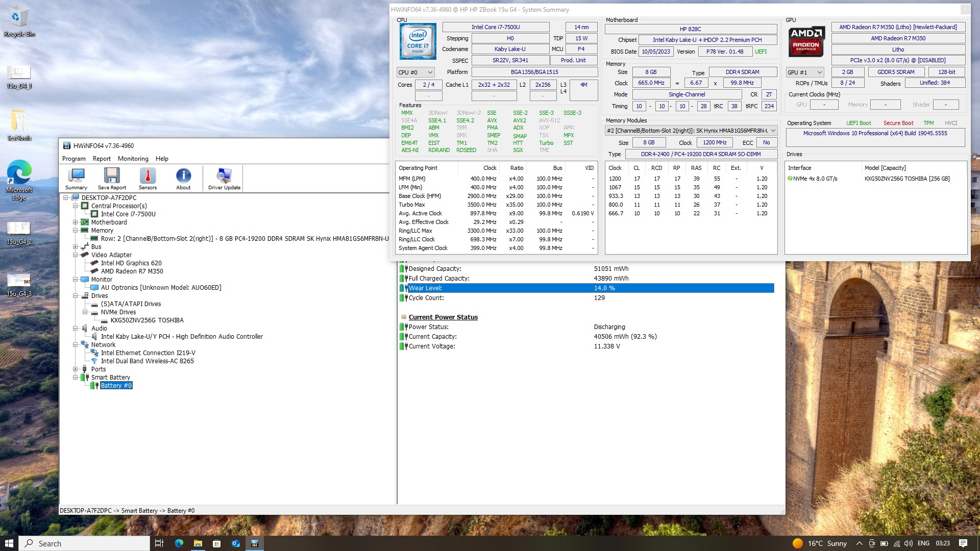
Task: Select the 15u_G4_3 desktop file
Action: coord(19,285)
